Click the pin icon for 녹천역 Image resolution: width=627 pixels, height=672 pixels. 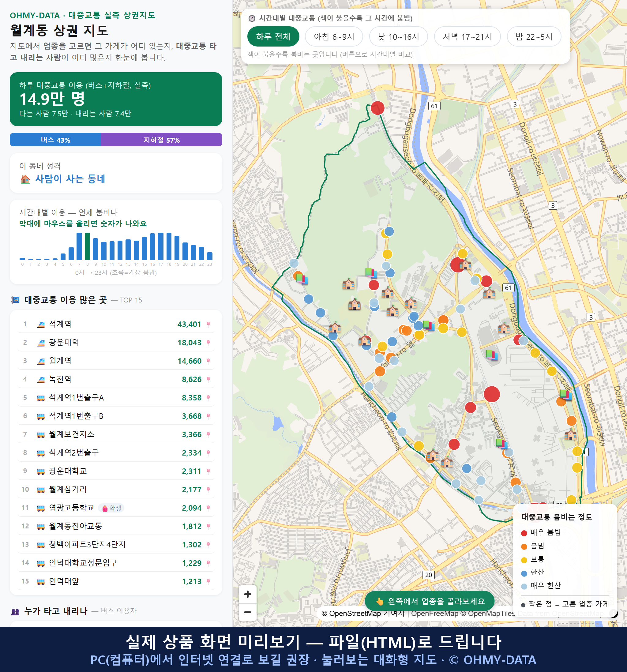208,380
